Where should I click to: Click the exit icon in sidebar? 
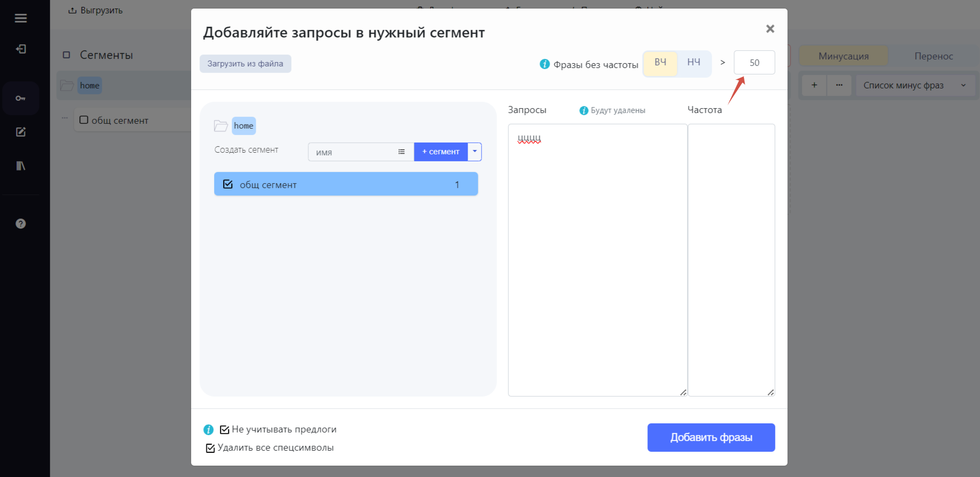coord(21,49)
